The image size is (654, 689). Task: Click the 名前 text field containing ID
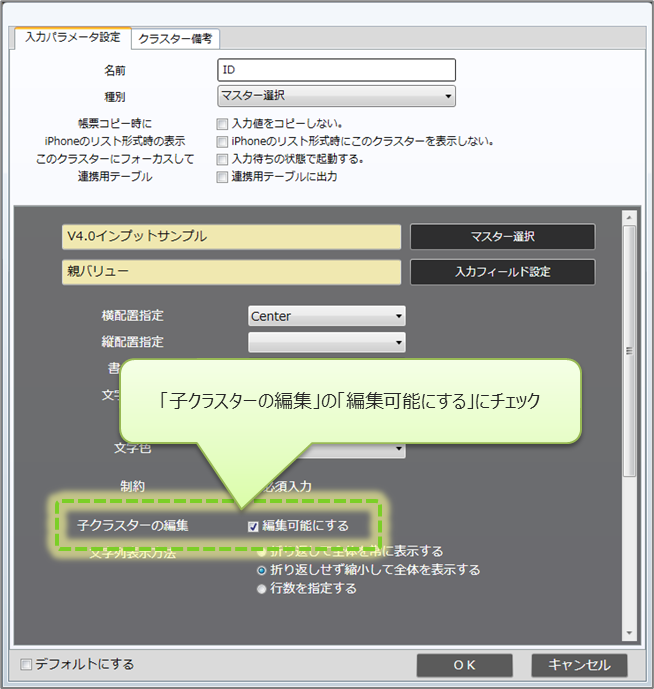click(x=336, y=70)
